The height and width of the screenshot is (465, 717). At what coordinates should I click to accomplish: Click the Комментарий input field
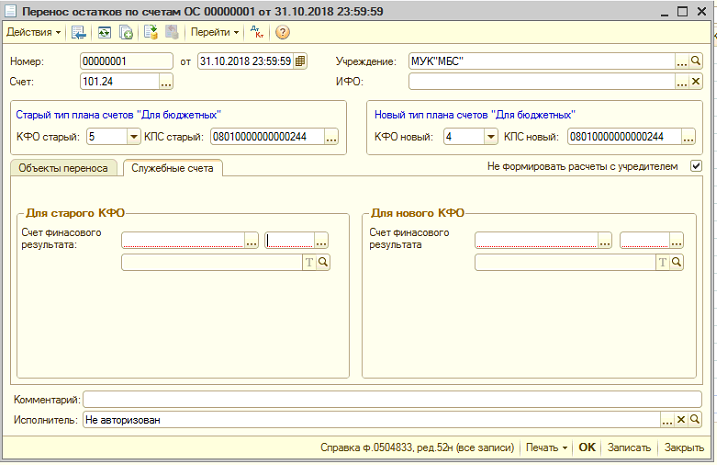coord(392,400)
